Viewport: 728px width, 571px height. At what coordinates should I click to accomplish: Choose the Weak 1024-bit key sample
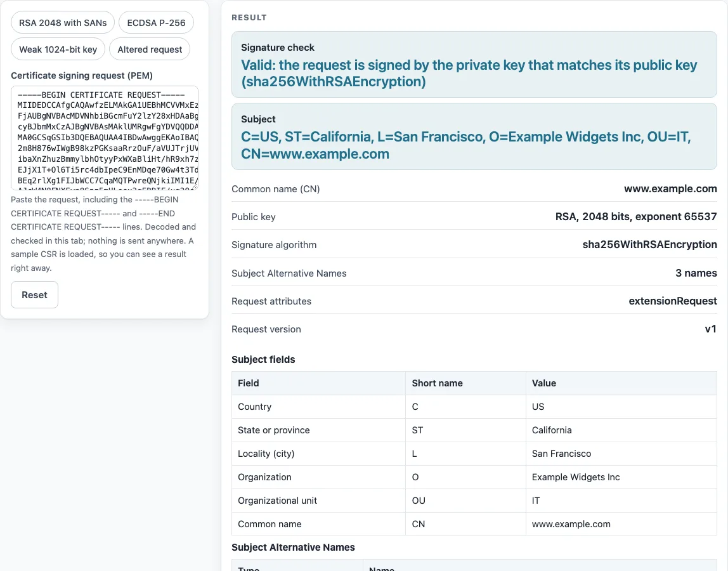point(58,49)
